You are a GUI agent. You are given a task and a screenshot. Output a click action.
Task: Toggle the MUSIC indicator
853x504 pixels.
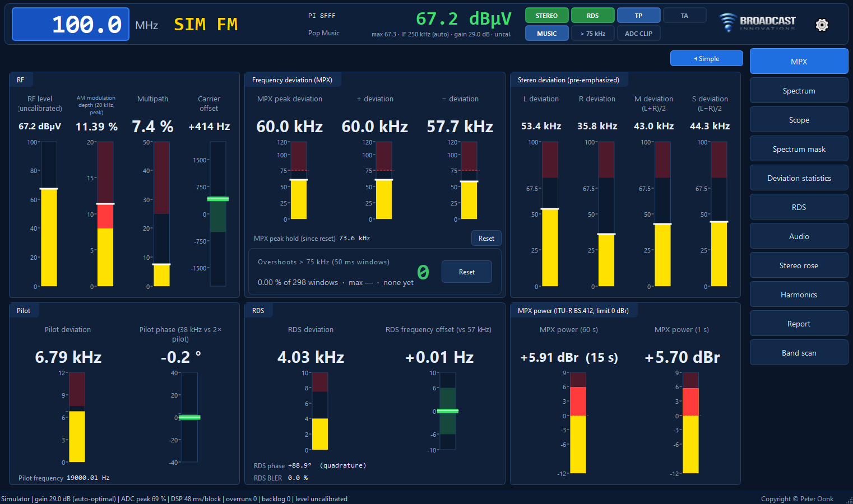pos(546,34)
